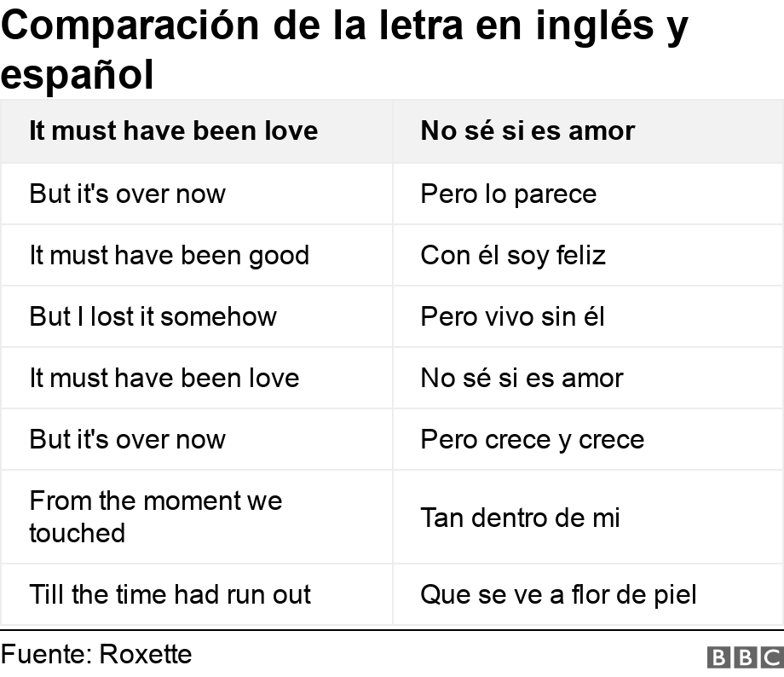Click the 'Pero crece y crece' cell

coord(588,439)
